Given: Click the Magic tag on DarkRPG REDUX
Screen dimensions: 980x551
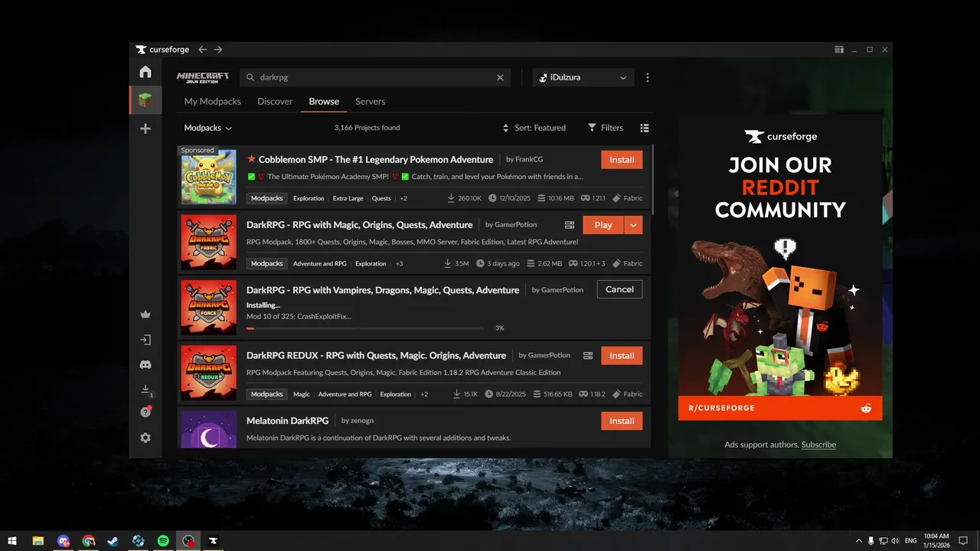Looking at the screenshot, I should [302, 394].
